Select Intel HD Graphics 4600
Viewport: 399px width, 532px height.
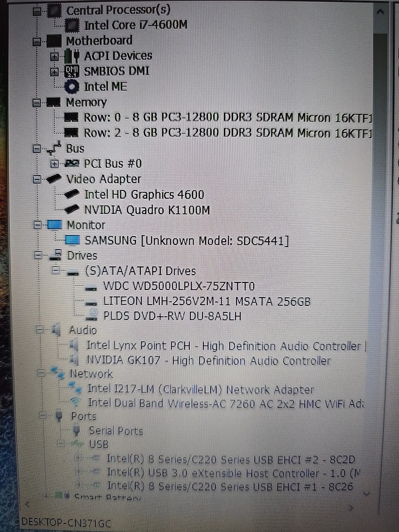[x=144, y=194]
